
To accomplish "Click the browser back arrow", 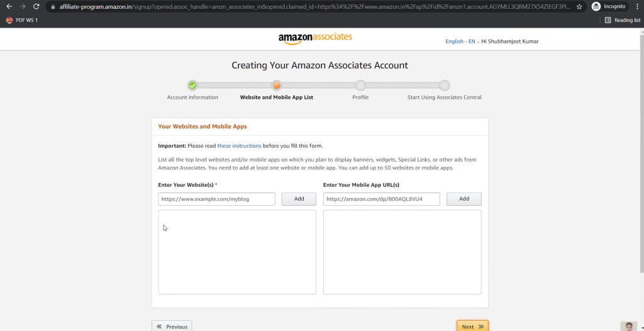I will (9, 6).
